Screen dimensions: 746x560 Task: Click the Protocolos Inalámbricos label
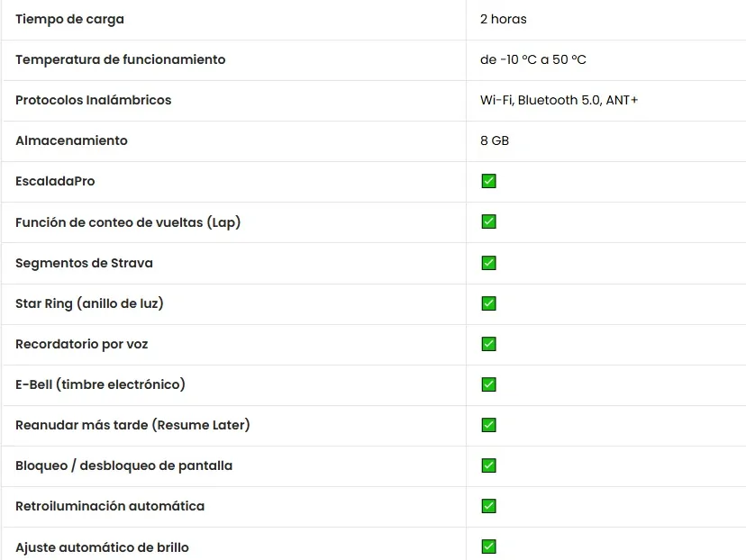pyautogui.click(x=94, y=100)
